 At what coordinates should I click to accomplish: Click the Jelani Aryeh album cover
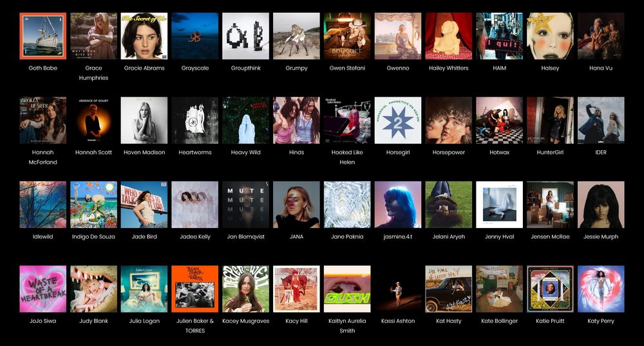(x=448, y=205)
